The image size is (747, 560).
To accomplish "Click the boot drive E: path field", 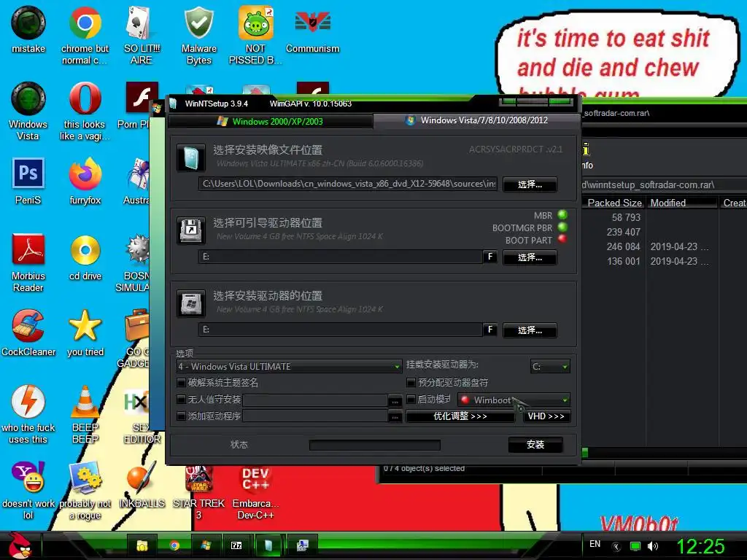I will pyautogui.click(x=340, y=257).
